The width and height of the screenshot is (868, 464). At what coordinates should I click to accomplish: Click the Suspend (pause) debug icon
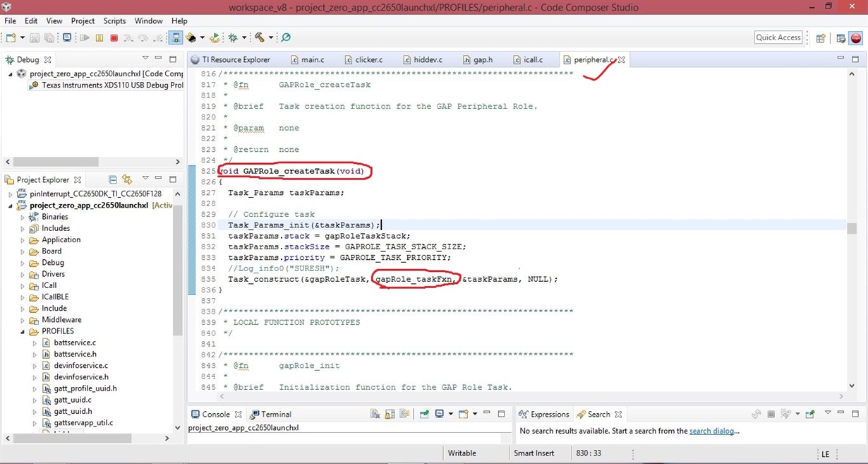[100, 37]
